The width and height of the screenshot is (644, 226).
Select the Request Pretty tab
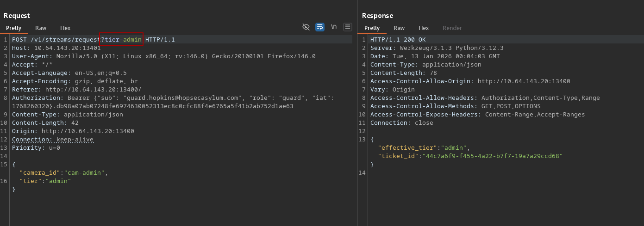[14, 28]
